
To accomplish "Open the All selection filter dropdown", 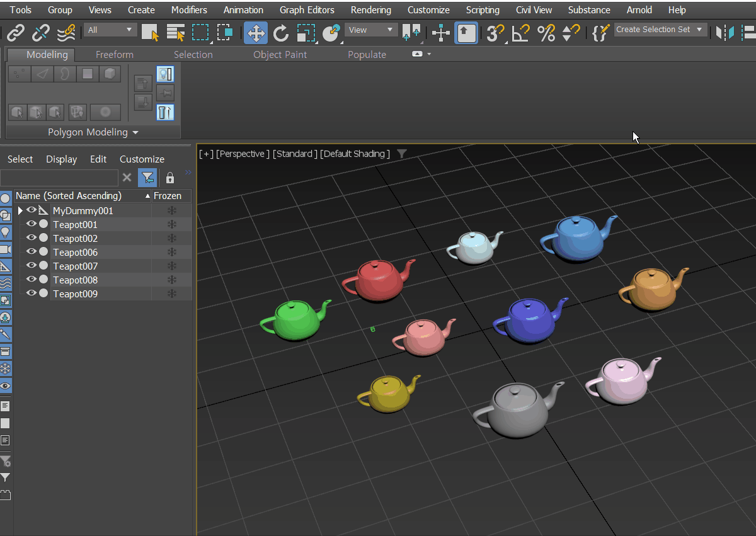I will click(111, 30).
